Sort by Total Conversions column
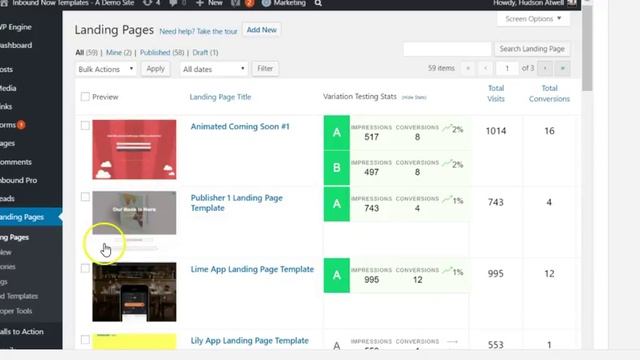 click(549, 93)
